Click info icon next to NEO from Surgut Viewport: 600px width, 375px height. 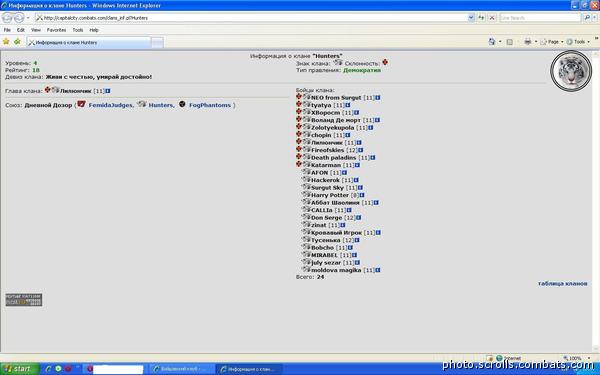click(x=378, y=98)
